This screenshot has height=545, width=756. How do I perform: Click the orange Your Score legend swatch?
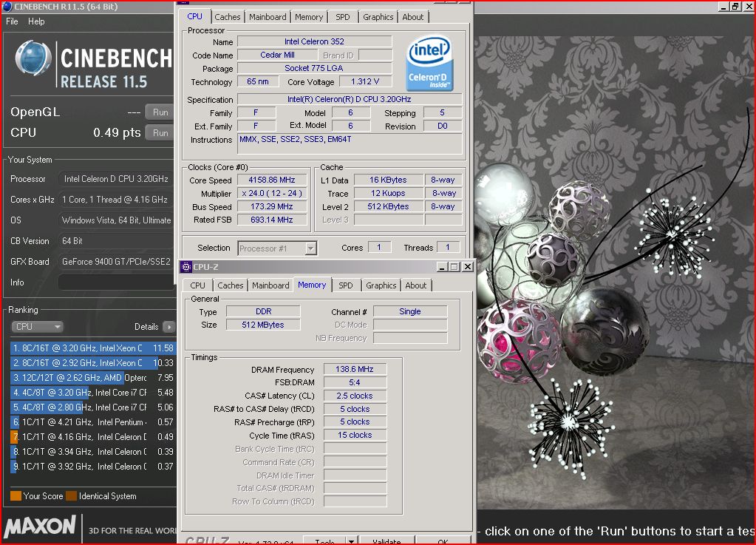coord(16,495)
